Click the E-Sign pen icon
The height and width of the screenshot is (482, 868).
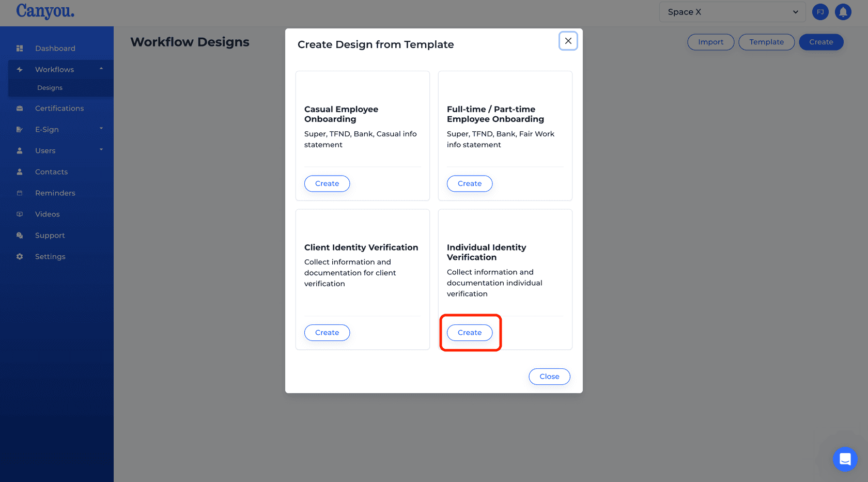[20, 129]
